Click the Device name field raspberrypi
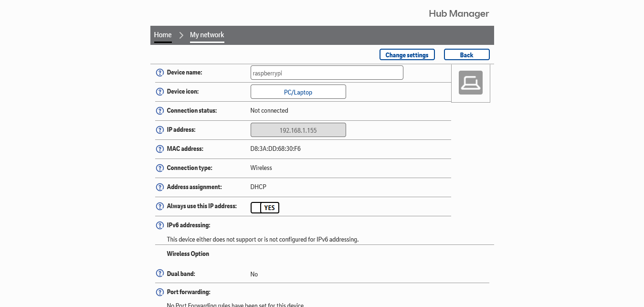Screen dimensions: 644x307 [x=327, y=73]
